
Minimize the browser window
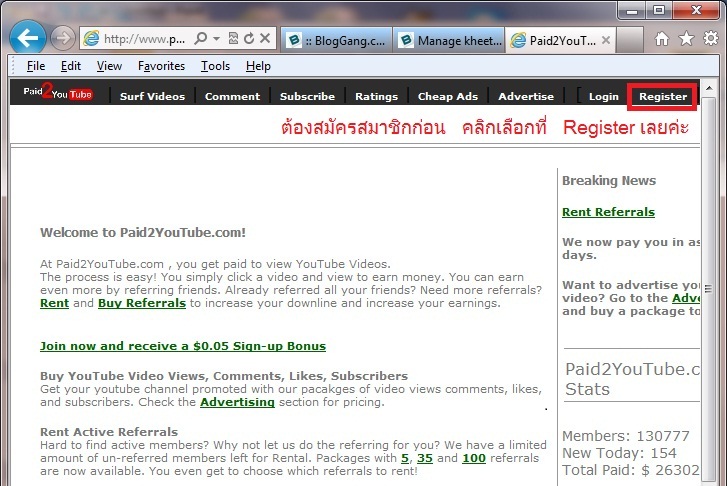pyautogui.click(x=631, y=10)
